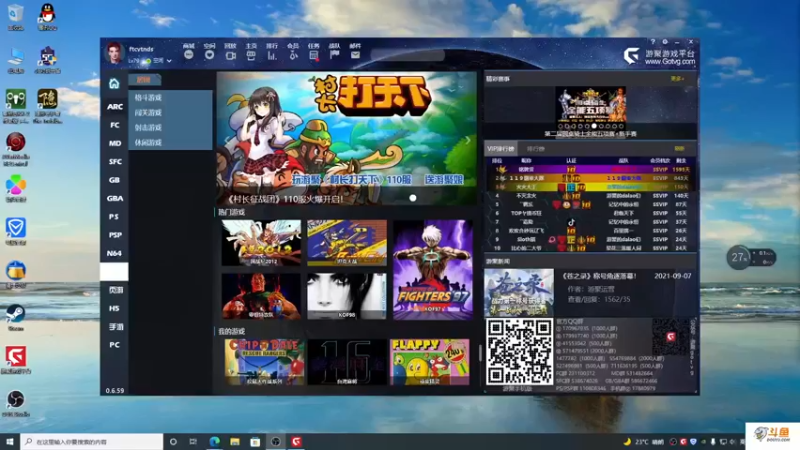This screenshot has width=800, height=450.
Task: Open OBS Studio desktop icon
Action: tap(16, 403)
